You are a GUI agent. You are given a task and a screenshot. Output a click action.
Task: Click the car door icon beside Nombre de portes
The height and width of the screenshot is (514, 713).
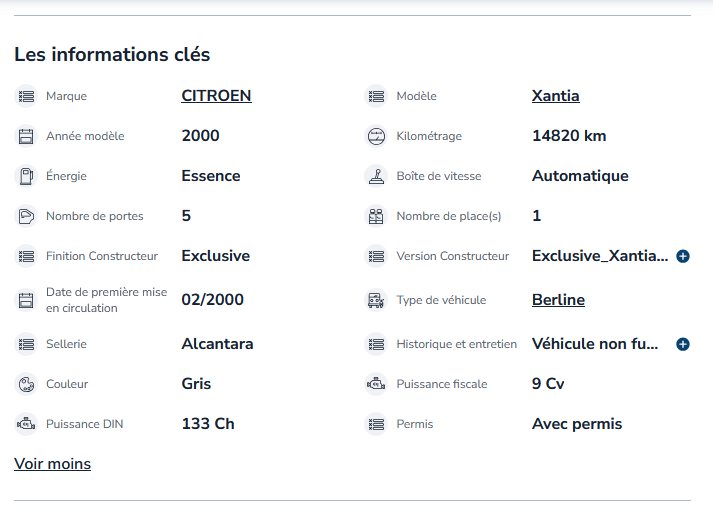(x=26, y=216)
